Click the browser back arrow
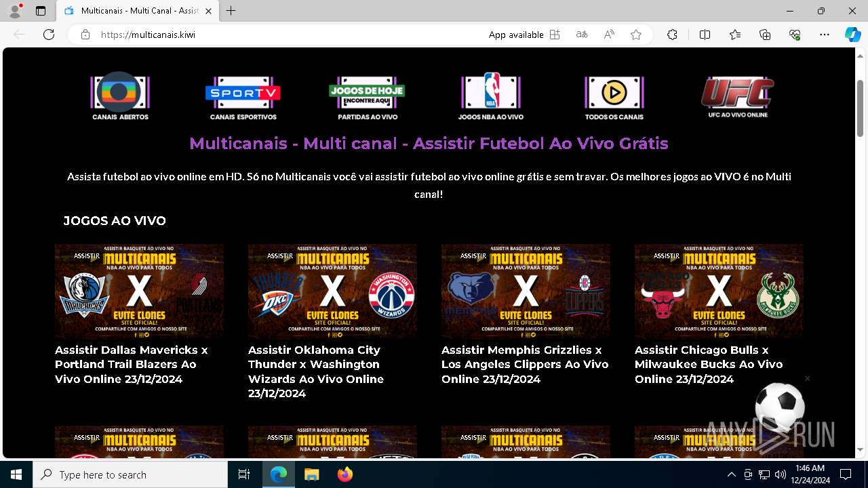 [19, 35]
